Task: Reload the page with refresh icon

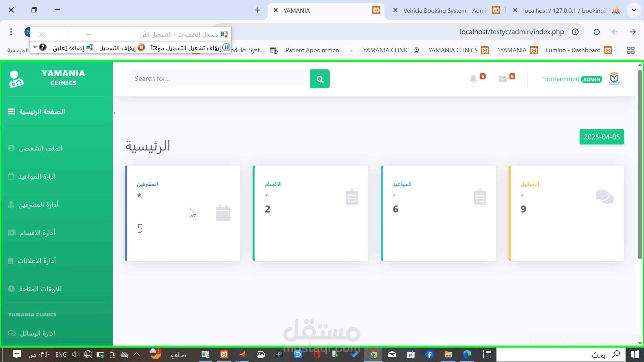Action: [x=596, y=32]
